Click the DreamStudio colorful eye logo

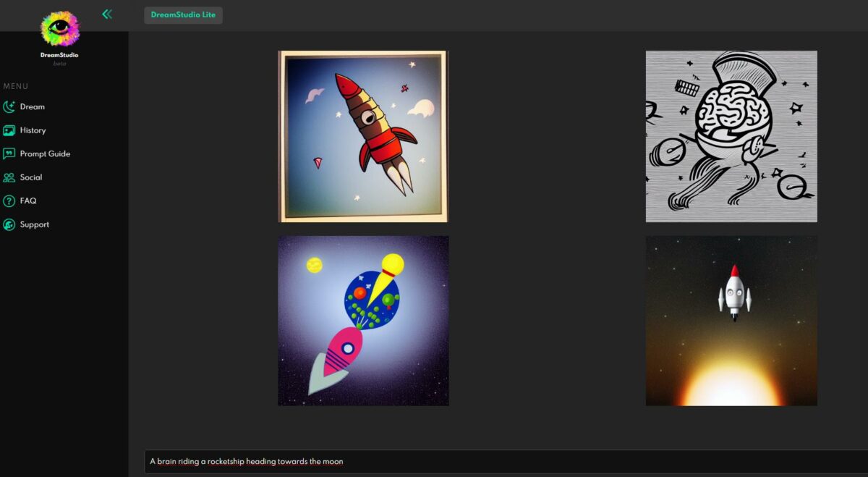click(x=59, y=29)
